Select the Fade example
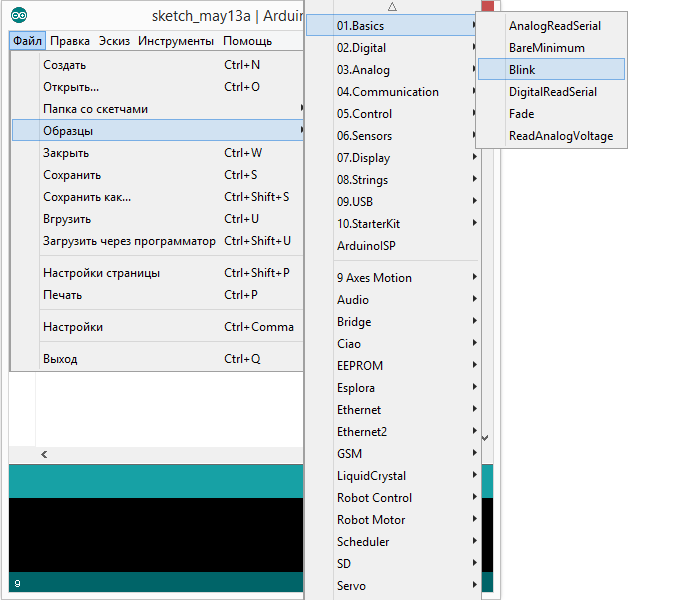Image resolution: width=700 pixels, height=600 pixels. [x=521, y=114]
